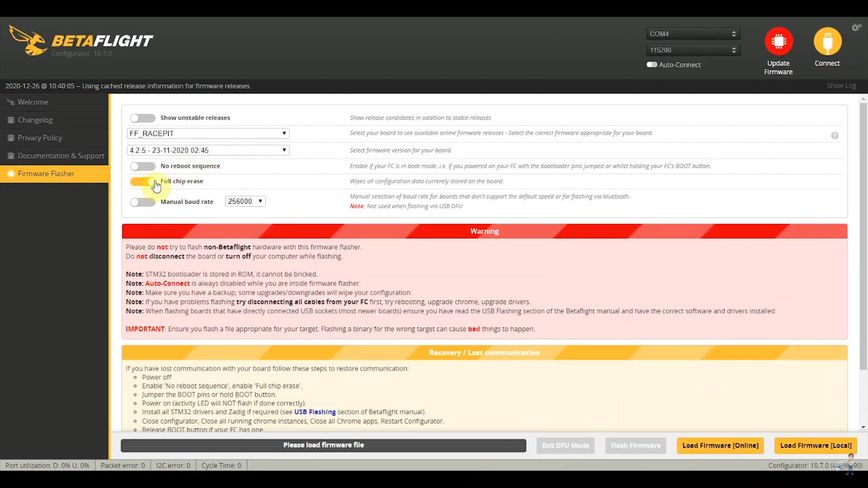Click the Privacy Policy sidebar icon

(x=10, y=138)
